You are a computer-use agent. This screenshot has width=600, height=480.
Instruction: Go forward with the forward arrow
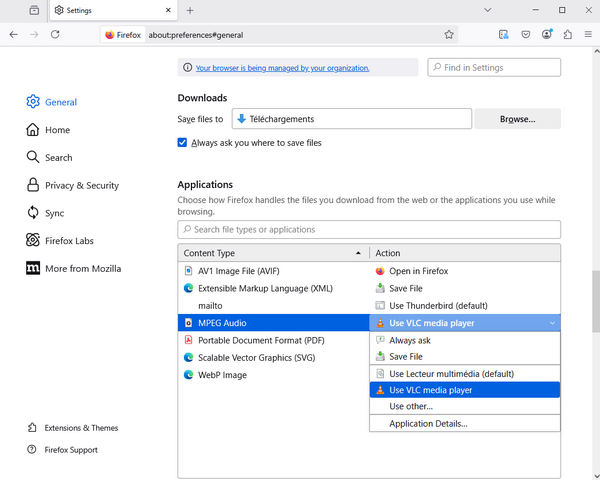pyautogui.click(x=34, y=34)
